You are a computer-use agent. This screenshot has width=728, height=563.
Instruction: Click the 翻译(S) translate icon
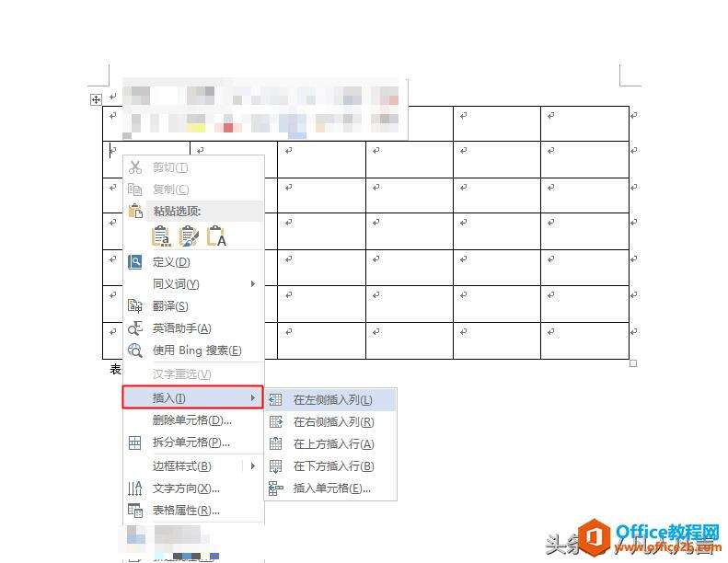(134, 305)
